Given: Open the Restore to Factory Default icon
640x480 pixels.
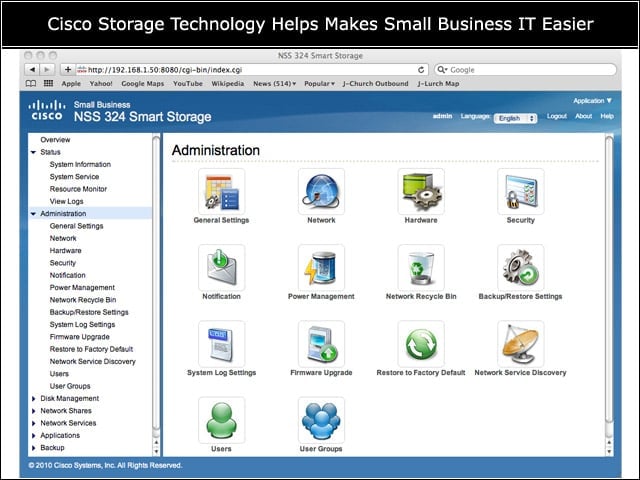Looking at the screenshot, I should (421, 344).
